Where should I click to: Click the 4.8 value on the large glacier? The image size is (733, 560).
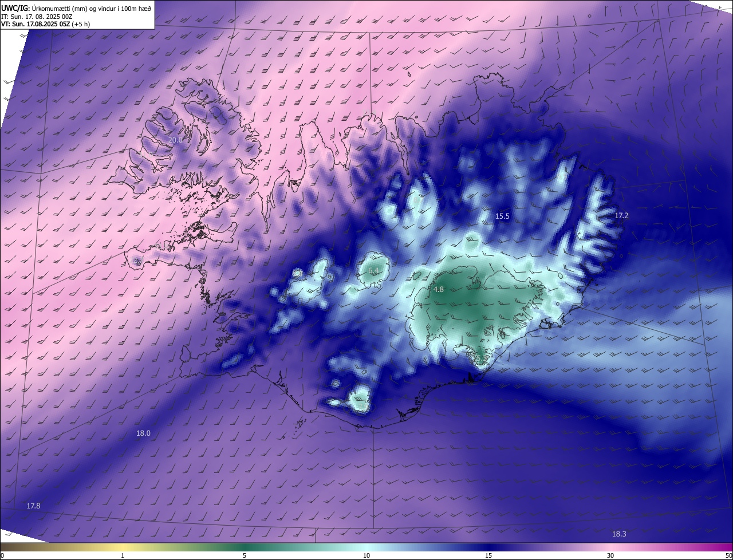(x=438, y=290)
